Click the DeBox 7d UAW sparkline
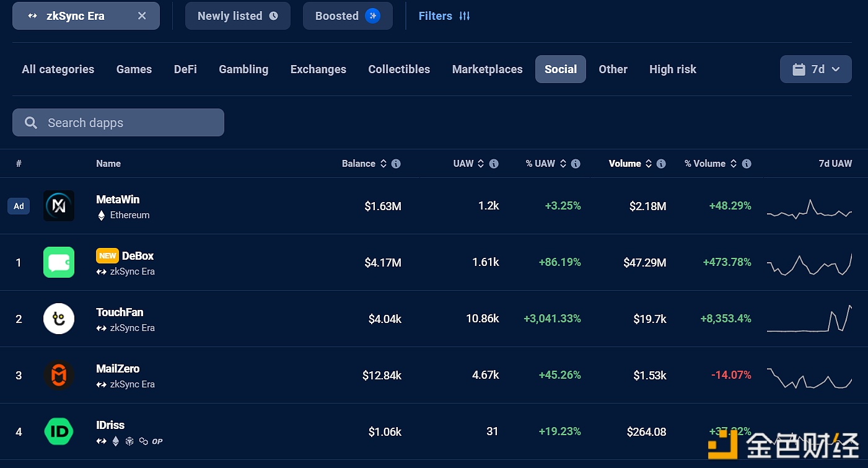Screen dimensions: 868x468 (809, 265)
